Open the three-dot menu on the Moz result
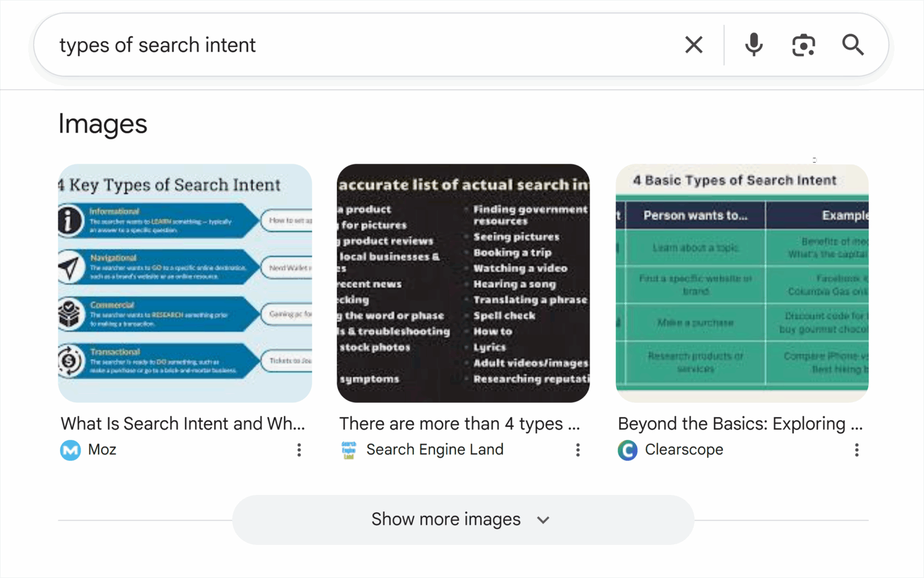Image resolution: width=924 pixels, height=578 pixels. 299,450
